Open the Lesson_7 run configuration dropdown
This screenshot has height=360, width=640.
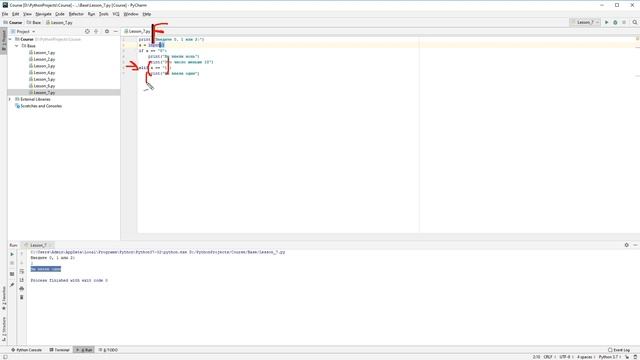pos(585,22)
